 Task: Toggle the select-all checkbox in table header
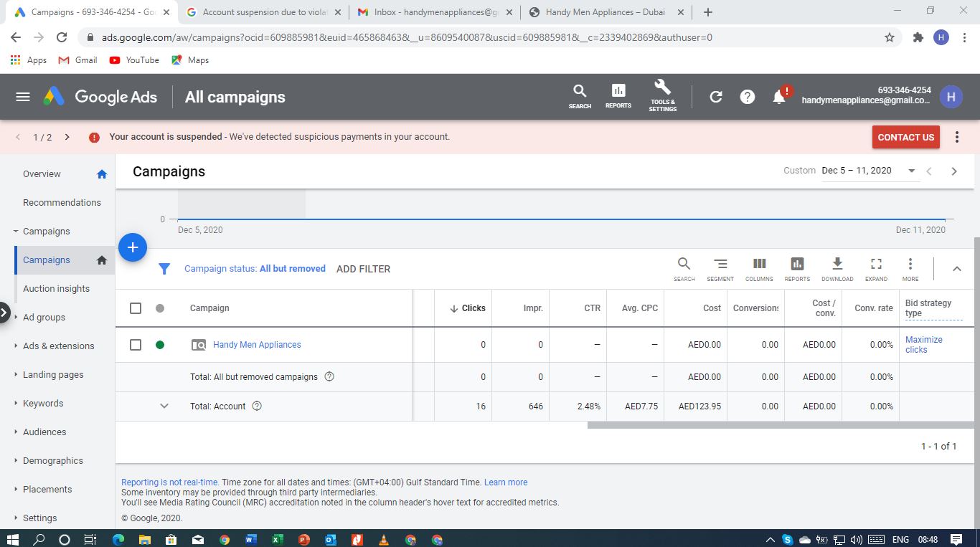pos(136,308)
